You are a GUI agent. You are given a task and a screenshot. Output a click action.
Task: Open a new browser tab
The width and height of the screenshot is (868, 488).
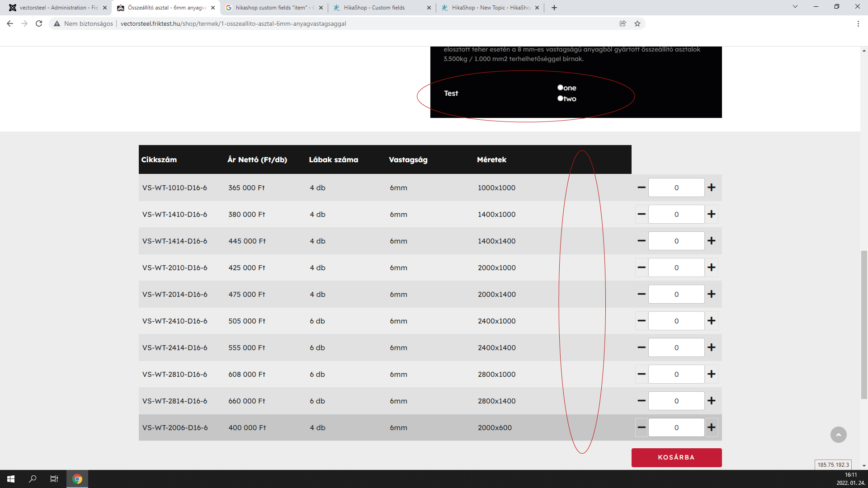[x=554, y=8]
